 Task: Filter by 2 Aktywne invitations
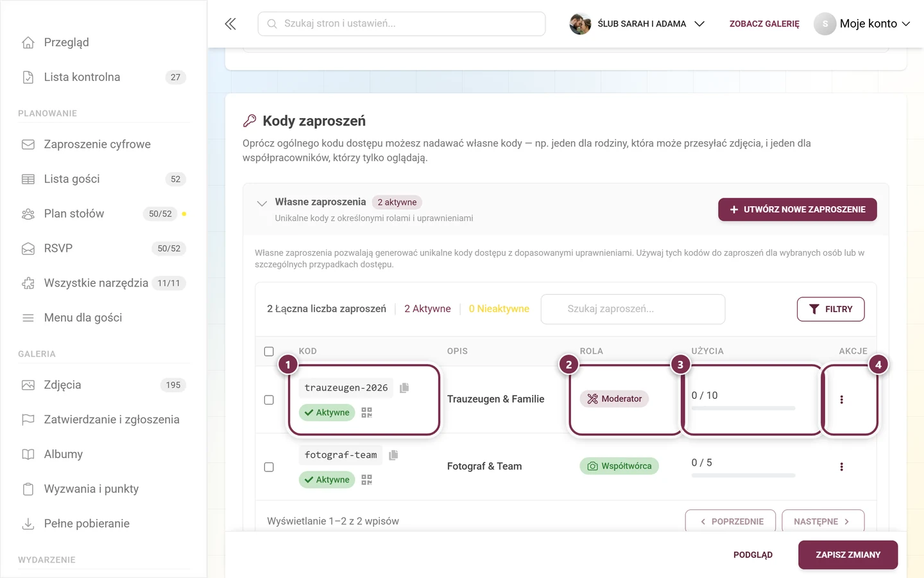(x=427, y=309)
